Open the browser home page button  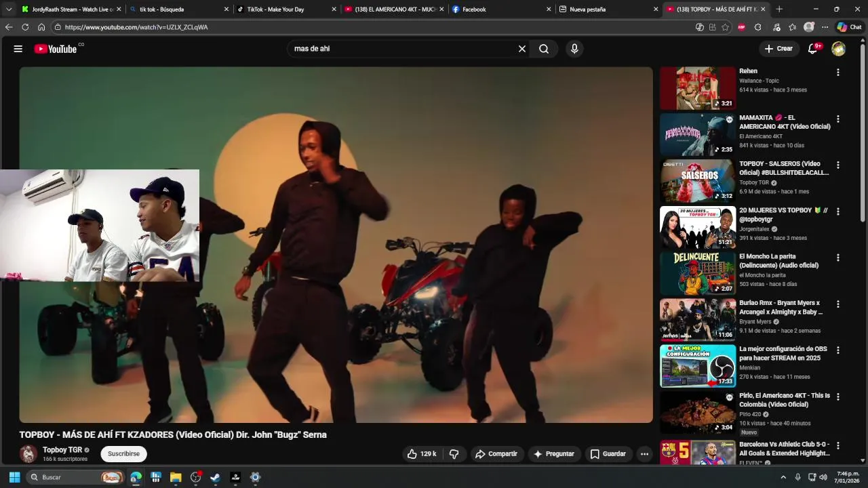(41, 27)
